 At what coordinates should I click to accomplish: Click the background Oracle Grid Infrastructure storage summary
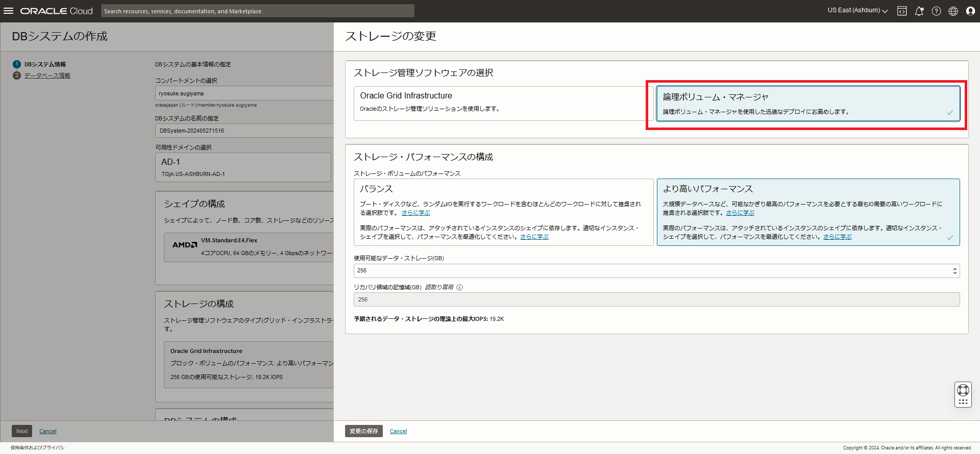tap(249, 365)
